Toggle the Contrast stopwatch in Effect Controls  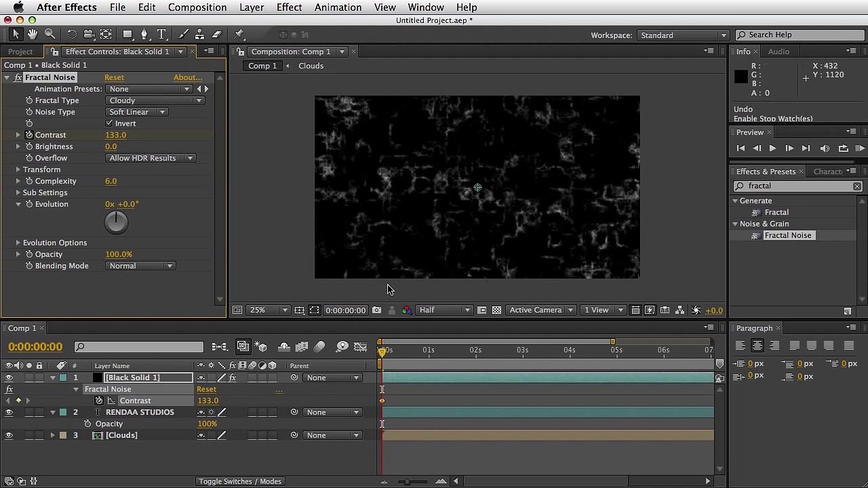pyautogui.click(x=29, y=135)
